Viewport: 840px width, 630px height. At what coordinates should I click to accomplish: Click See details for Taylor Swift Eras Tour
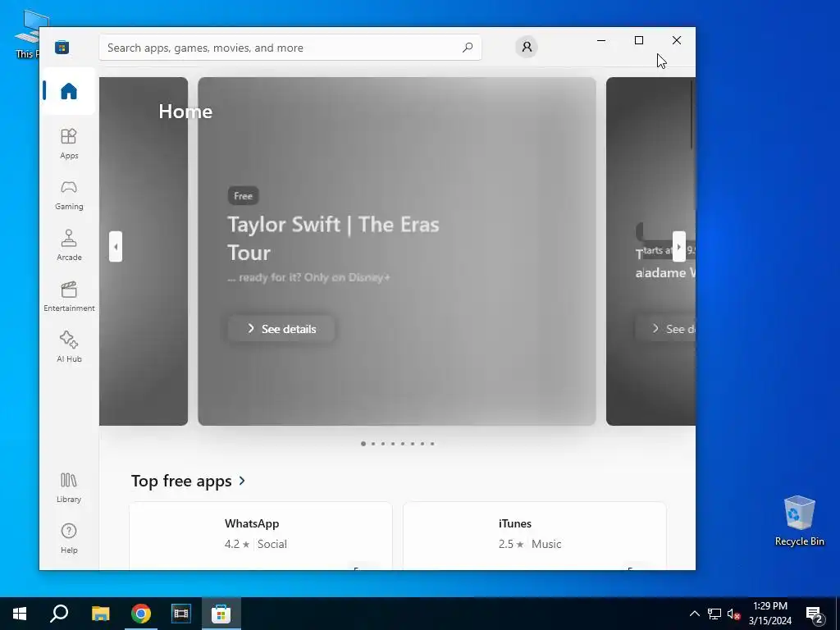point(281,329)
